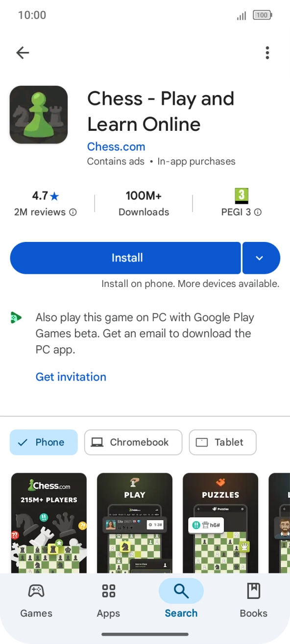Tap the info icon beside PEGI 3
The width and height of the screenshot is (290, 644).
tap(257, 212)
